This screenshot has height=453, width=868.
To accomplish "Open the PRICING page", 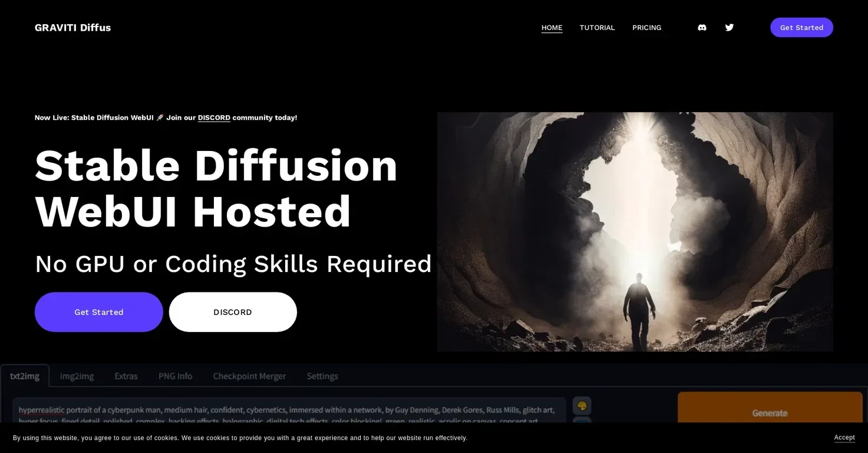I will (x=646, y=28).
